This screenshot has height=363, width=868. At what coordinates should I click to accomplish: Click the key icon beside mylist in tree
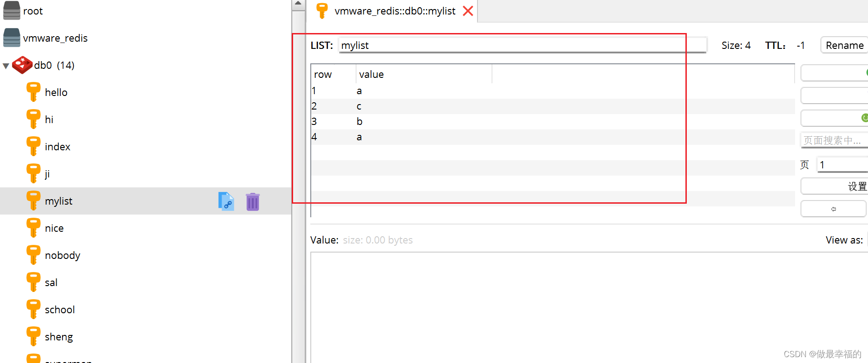[x=33, y=201]
